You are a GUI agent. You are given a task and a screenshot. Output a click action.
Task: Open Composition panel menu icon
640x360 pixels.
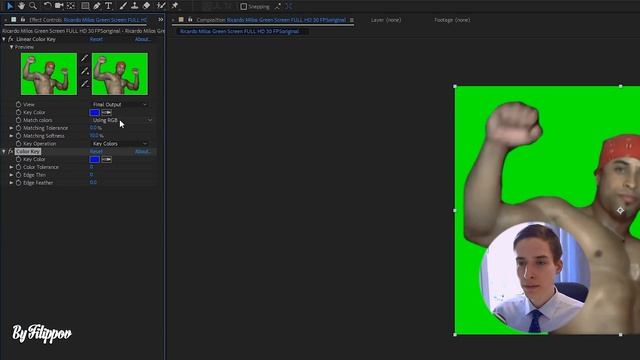tap(351, 20)
